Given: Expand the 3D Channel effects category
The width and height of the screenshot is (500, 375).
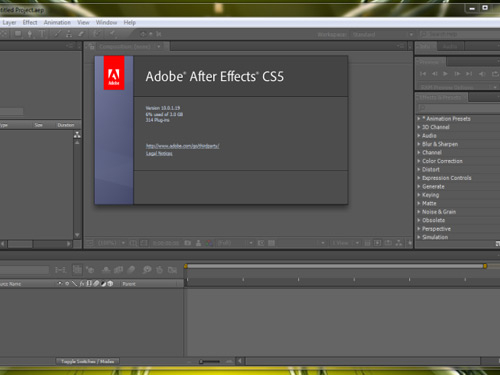Looking at the screenshot, I should [419, 127].
